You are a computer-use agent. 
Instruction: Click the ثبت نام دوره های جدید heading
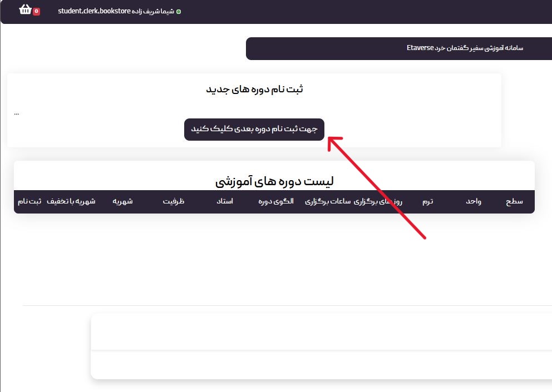pos(254,90)
